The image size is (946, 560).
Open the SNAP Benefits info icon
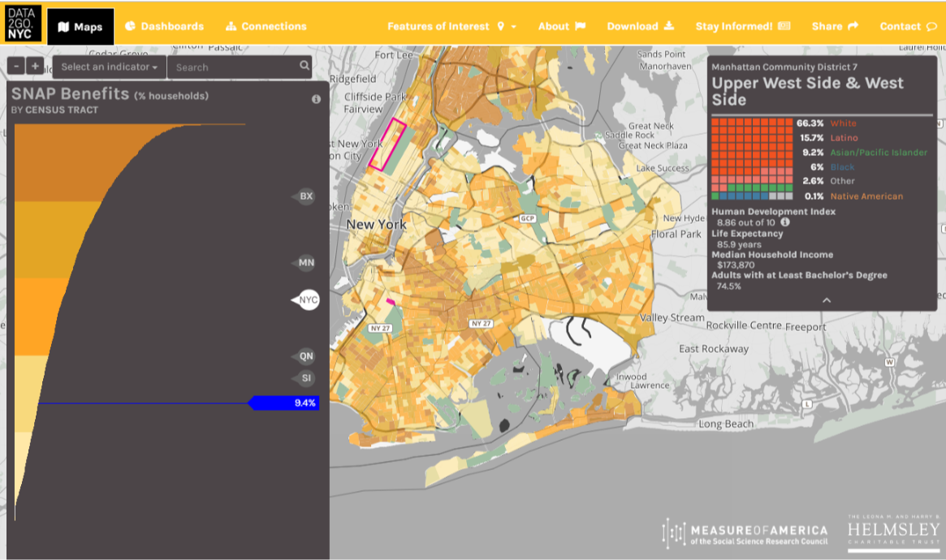pyautogui.click(x=316, y=99)
